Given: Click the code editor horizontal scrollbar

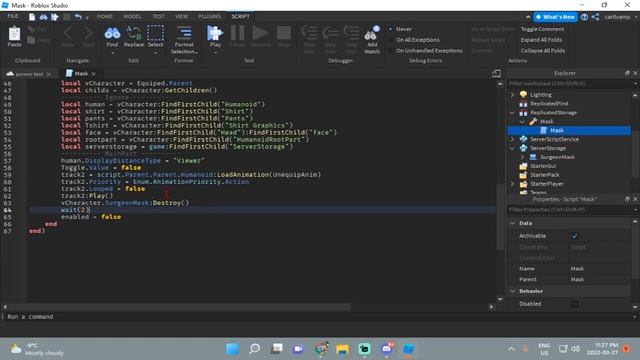Looking at the screenshot, I should (x=178, y=307).
